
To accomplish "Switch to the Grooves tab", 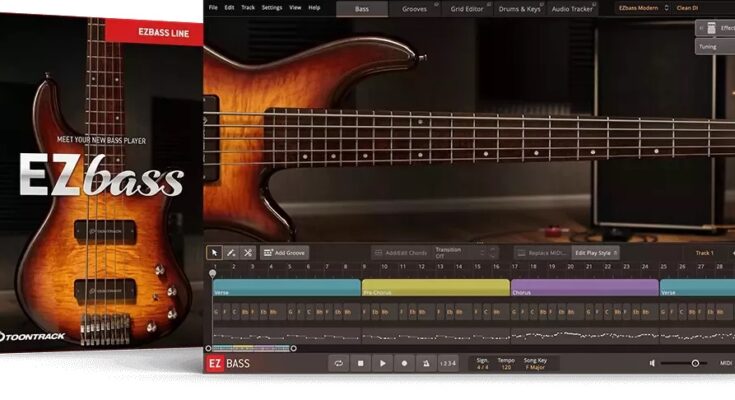I will [415, 8].
